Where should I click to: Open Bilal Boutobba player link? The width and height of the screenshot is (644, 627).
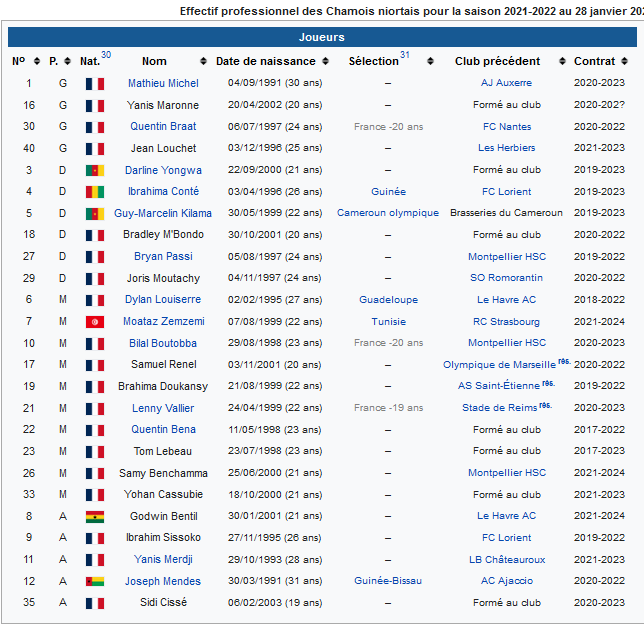point(163,343)
